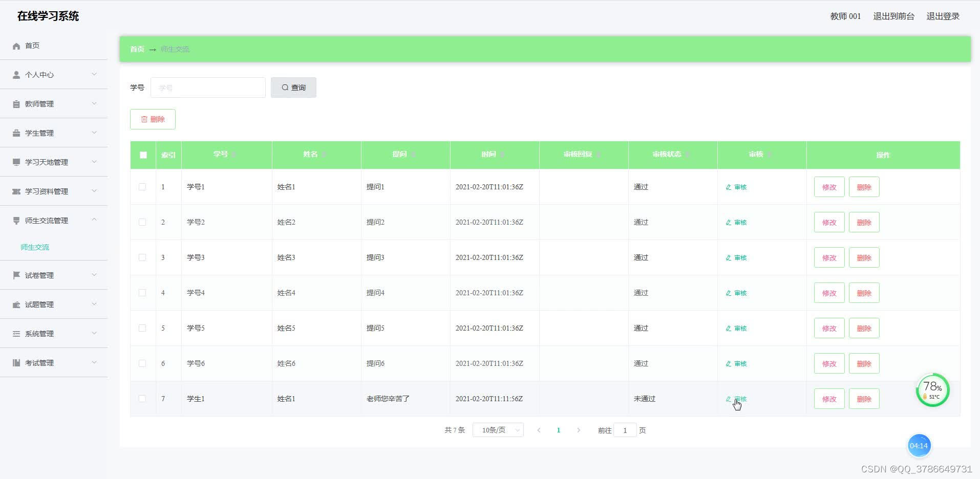Expand 学生管理 using its chevron
This screenshot has width=980, height=479.
(94, 133)
